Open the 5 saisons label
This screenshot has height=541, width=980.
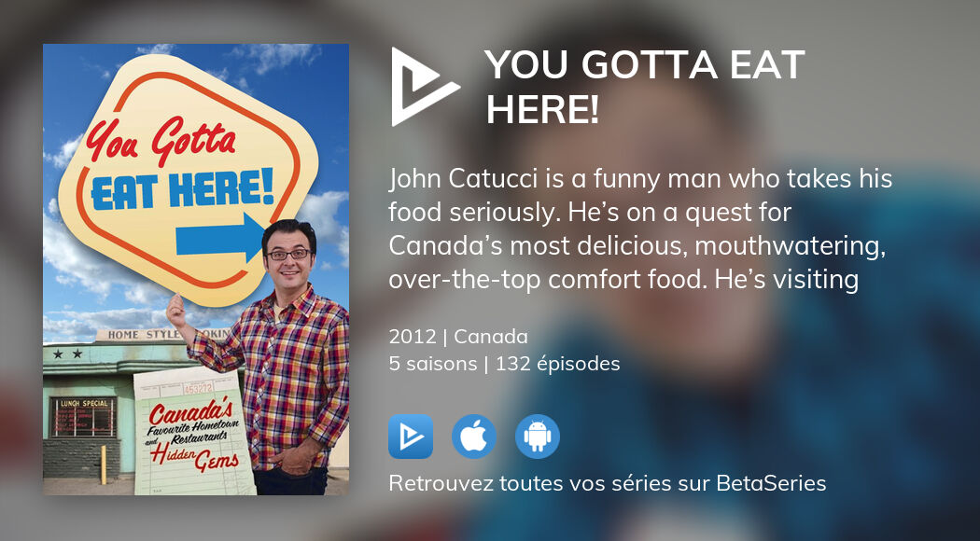point(432,364)
